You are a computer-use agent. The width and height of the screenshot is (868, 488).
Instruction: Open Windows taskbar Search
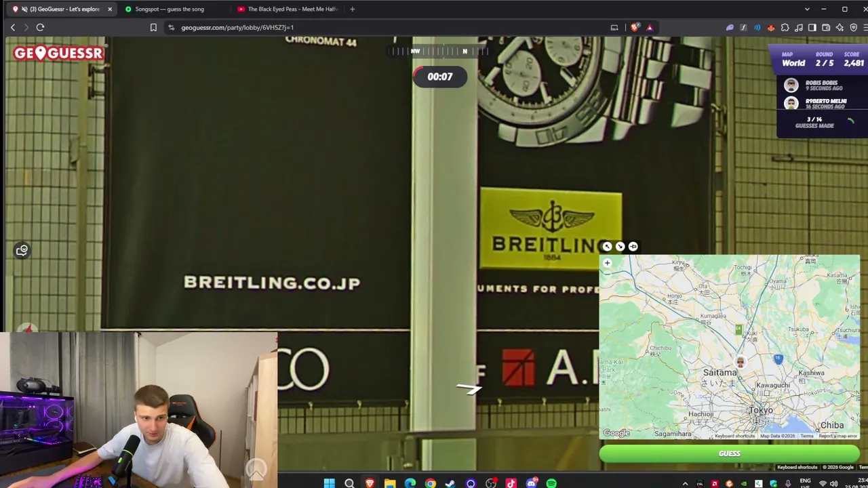(349, 483)
